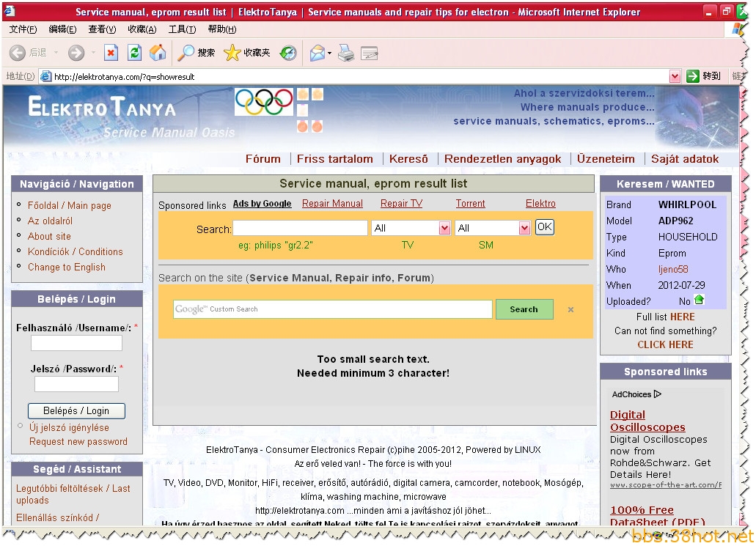Open the Friss tartalom tab
756x546 pixels.
coord(334,159)
